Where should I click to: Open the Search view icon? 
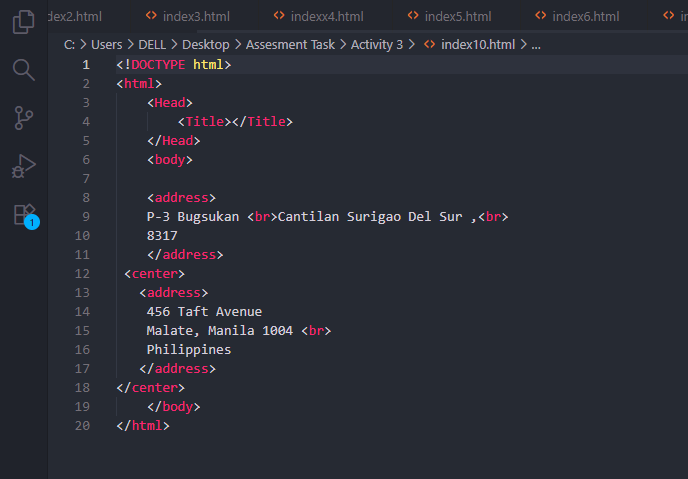coord(23,69)
